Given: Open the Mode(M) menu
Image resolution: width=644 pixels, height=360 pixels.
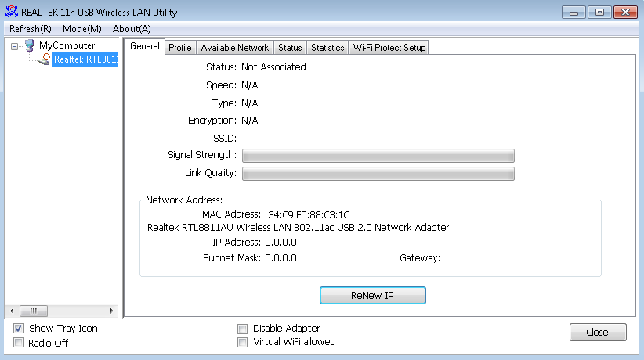Looking at the screenshot, I should pos(81,29).
